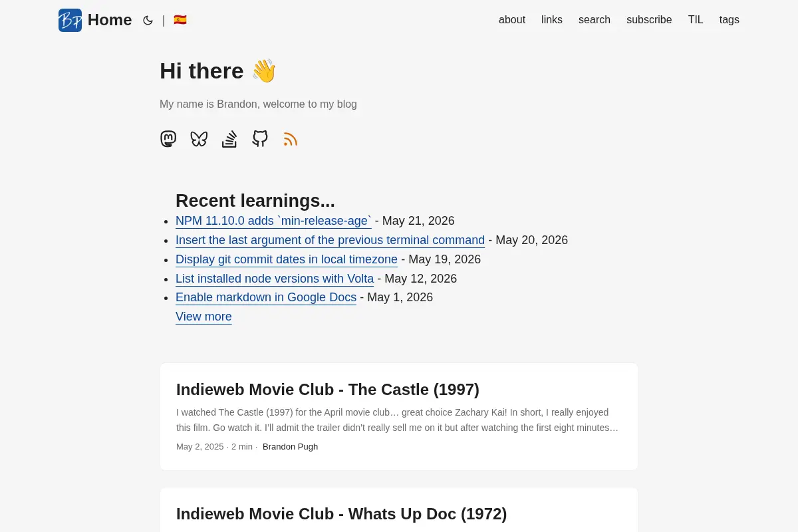This screenshot has height=532, width=798.
Task: Open the orange RSS feed icon
Action: (291, 139)
